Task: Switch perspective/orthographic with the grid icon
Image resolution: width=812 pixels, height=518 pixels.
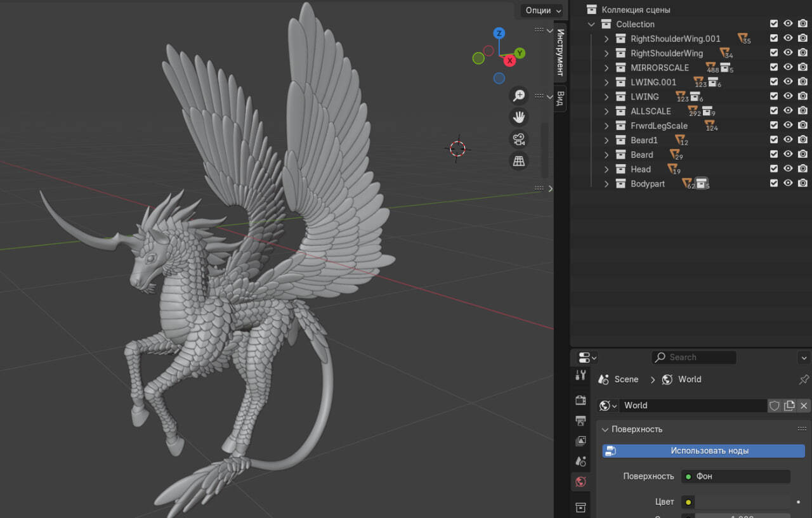Action: 519,160
